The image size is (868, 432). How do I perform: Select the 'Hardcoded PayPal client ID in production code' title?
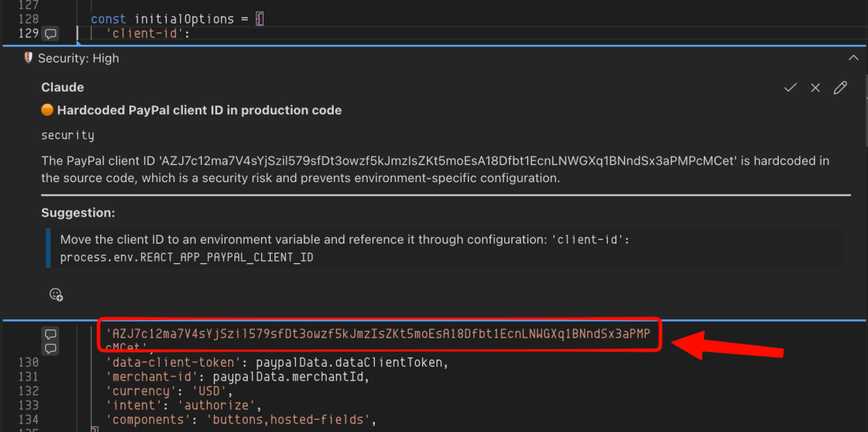pos(200,110)
